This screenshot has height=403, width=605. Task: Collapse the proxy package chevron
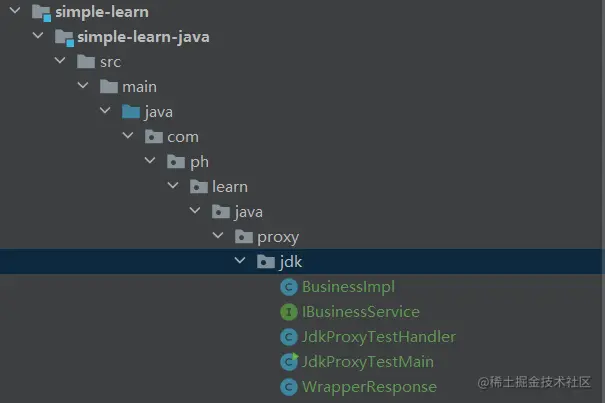(x=218, y=235)
